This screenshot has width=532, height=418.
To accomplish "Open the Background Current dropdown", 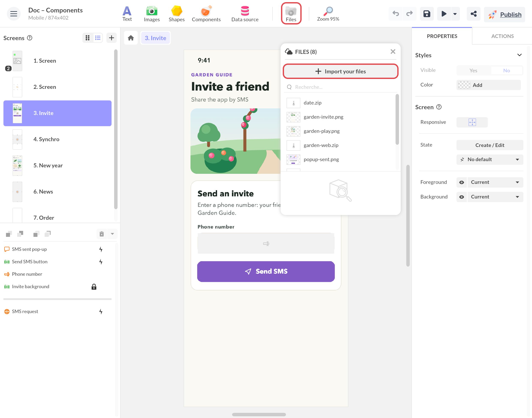I will click(495, 197).
